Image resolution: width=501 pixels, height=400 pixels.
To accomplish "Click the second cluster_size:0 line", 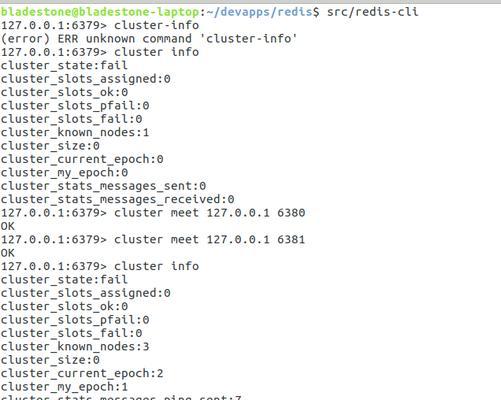I will coord(50,360).
